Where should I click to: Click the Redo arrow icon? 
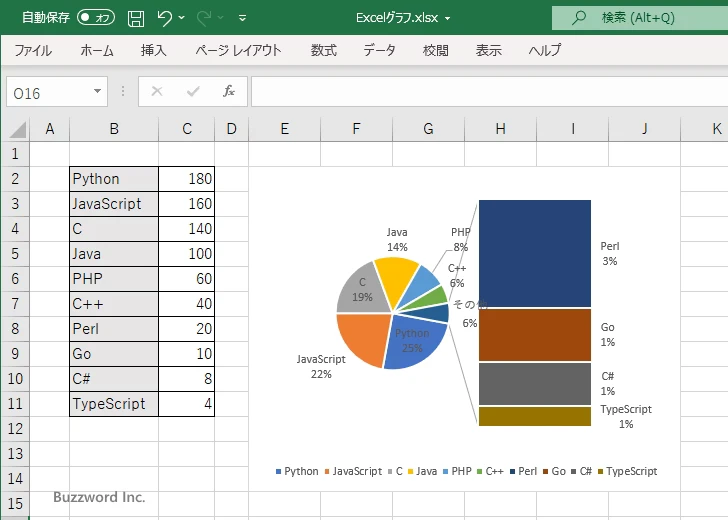click(x=204, y=18)
